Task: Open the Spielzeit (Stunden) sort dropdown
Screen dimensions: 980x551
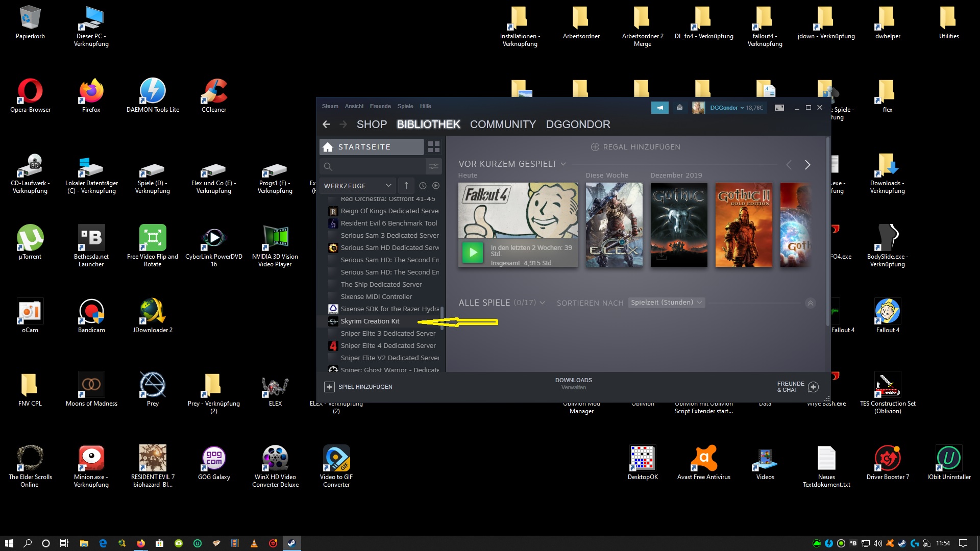Action: pos(666,303)
